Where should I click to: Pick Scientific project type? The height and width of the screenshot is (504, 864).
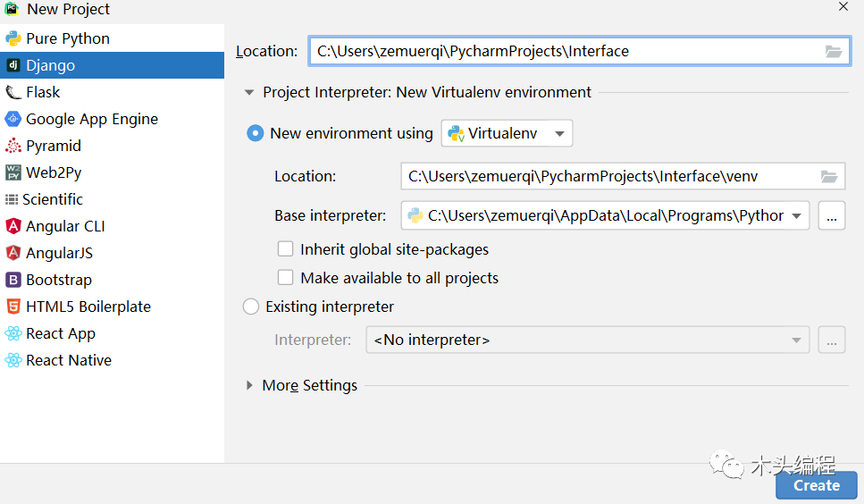[112, 199]
